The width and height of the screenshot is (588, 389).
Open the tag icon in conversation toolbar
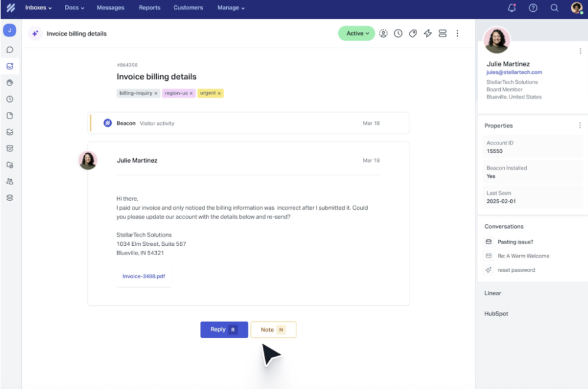(x=413, y=34)
